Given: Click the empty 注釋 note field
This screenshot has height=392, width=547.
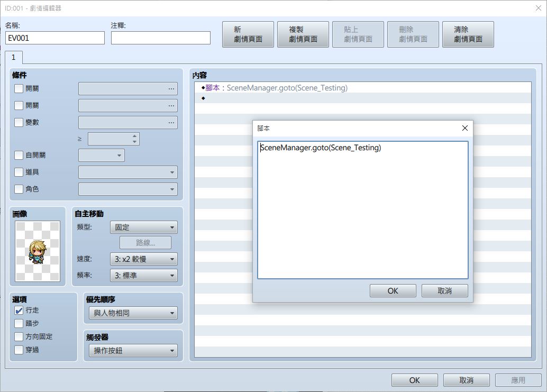Looking at the screenshot, I should 161,38.
